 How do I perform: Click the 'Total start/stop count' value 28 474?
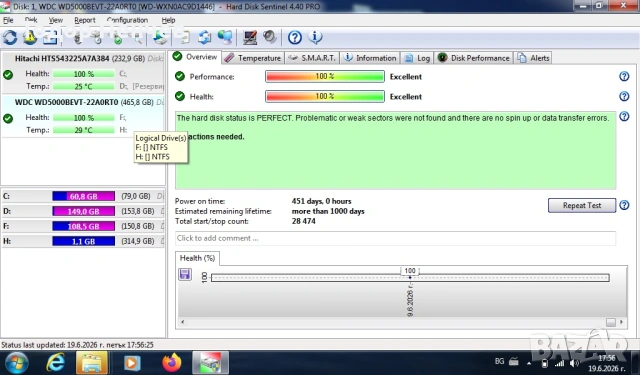point(304,221)
